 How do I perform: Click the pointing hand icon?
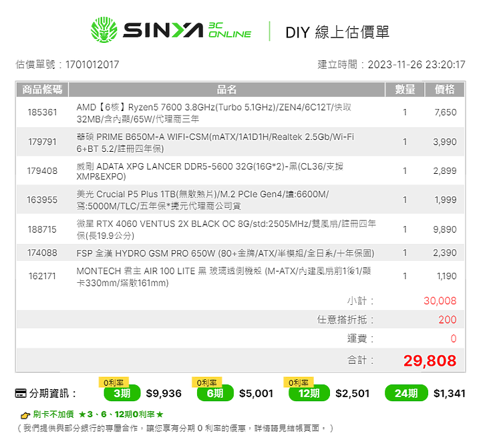tap(25, 415)
